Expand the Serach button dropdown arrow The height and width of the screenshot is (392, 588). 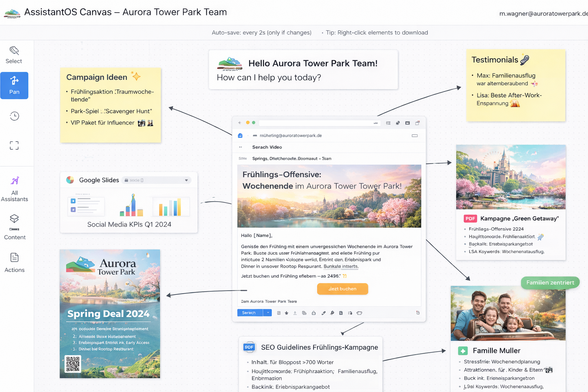point(268,313)
